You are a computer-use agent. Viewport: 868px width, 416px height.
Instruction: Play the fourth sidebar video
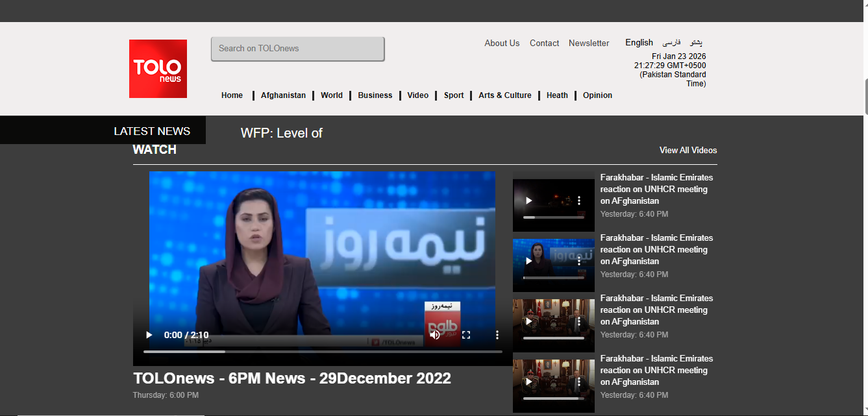click(x=528, y=382)
